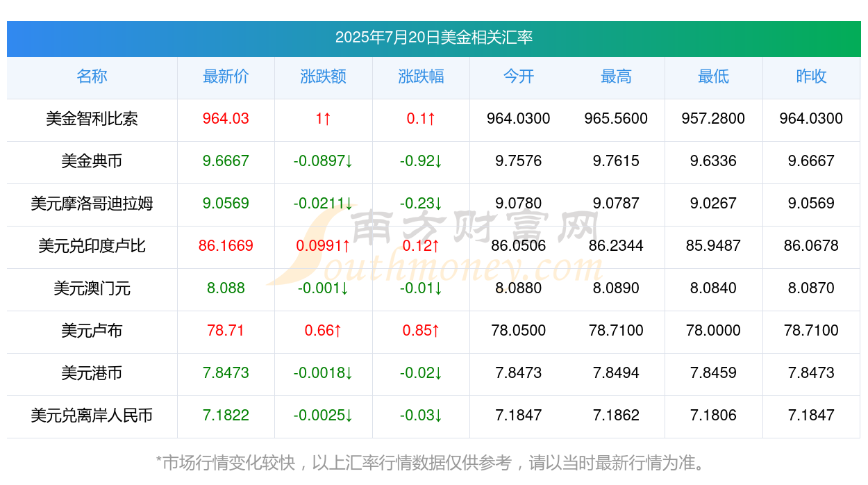Click change percent -0.92↓
This screenshot has width=868, height=485.
[421, 161]
